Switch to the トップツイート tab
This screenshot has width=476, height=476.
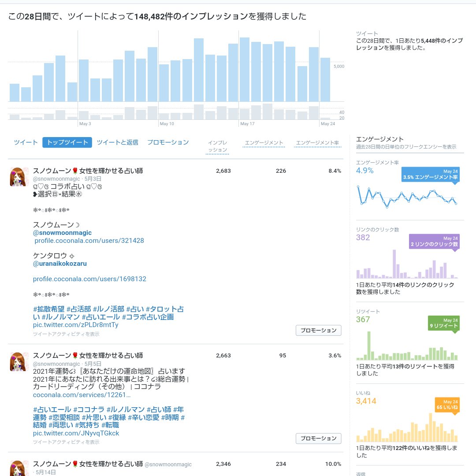(x=66, y=142)
